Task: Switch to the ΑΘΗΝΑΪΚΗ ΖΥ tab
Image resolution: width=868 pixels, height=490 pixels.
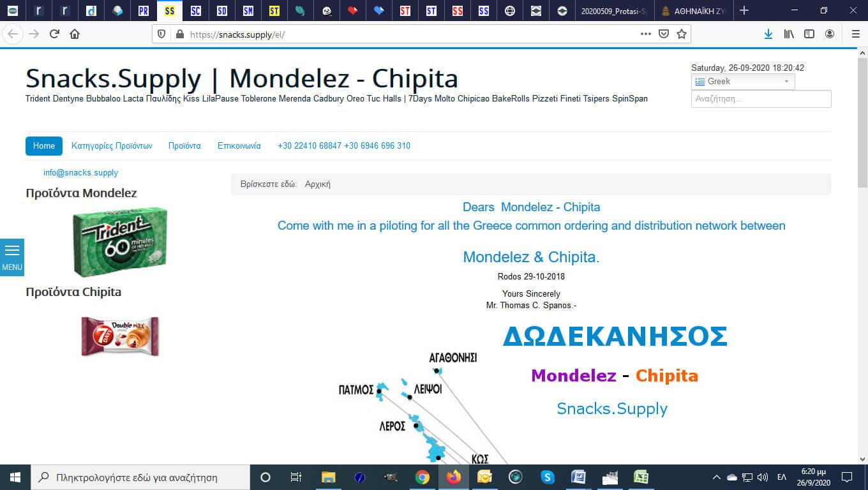Action: click(694, 11)
